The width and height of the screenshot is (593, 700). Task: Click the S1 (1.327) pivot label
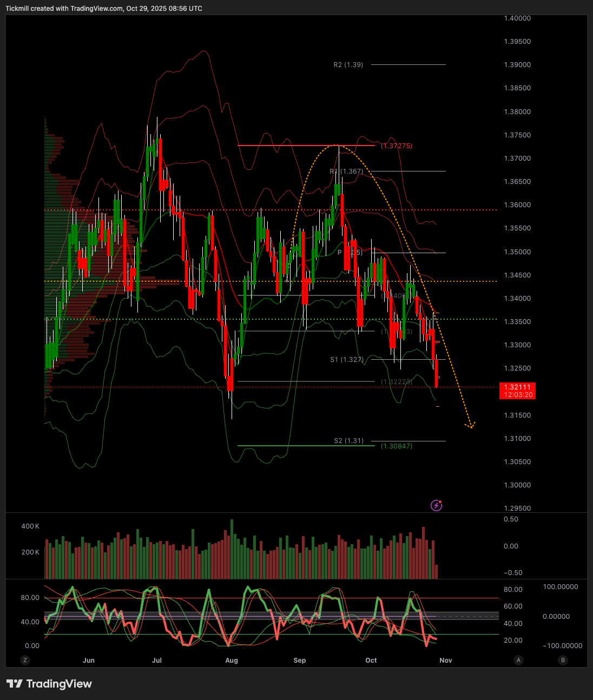[x=346, y=360]
